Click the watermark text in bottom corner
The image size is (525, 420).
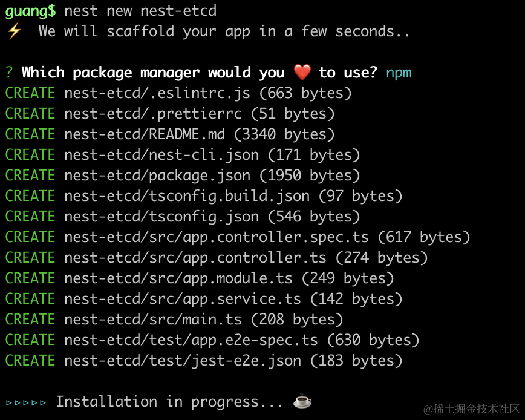(x=471, y=409)
